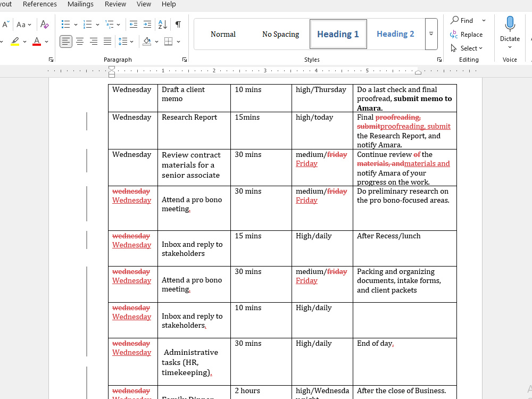Screen dimensions: 532x399
Task: Align text left
Action: [x=66, y=41]
